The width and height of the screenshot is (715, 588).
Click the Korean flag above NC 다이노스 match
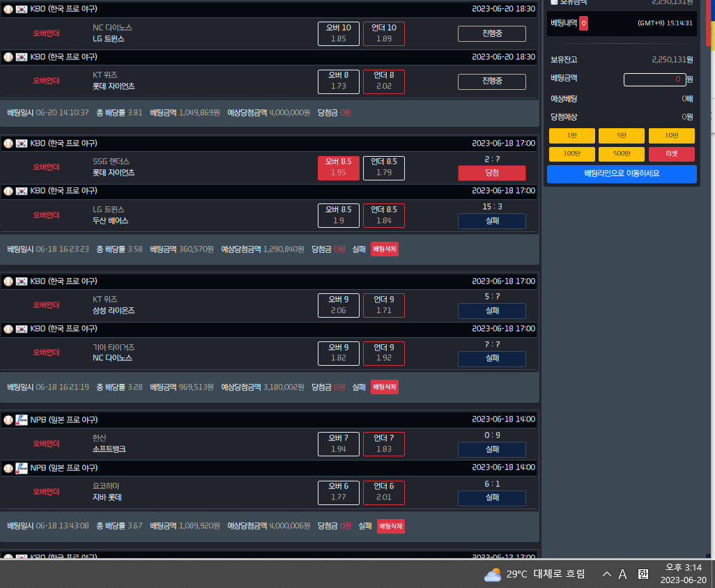(22, 8)
